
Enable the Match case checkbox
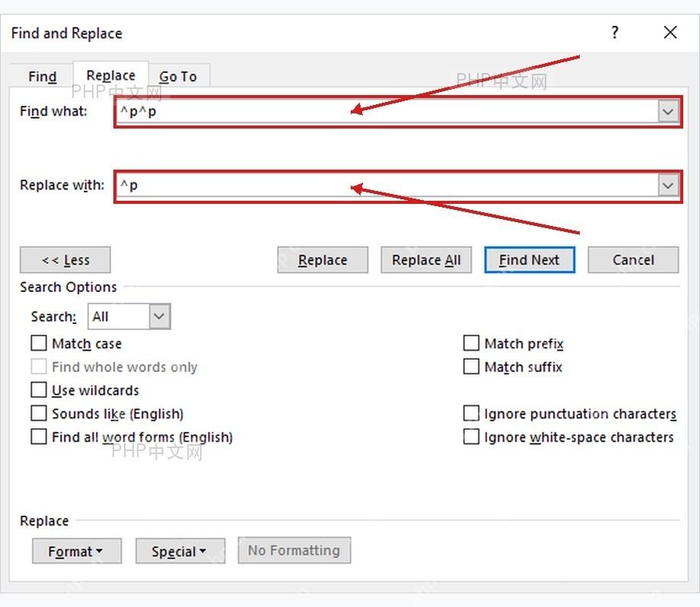tap(39, 343)
